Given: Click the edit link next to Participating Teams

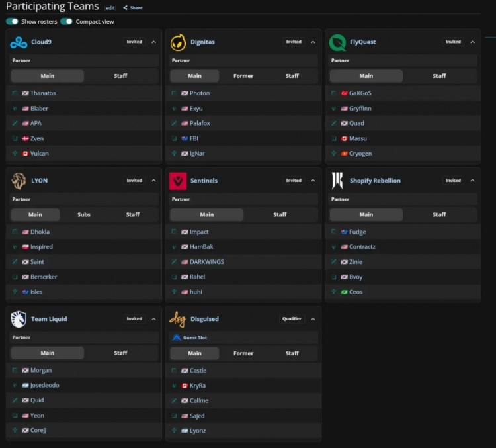Looking at the screenshot, I should coord(110,8).
